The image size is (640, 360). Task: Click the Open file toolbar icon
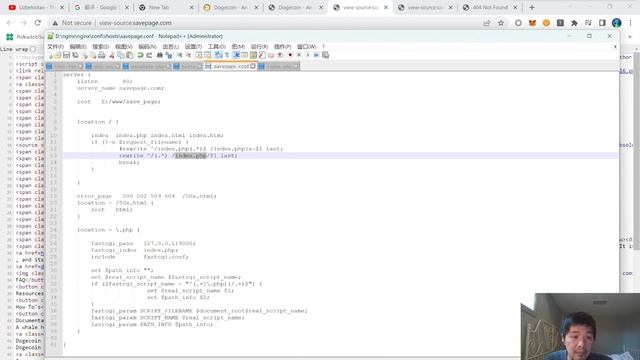tap(58, 55)
